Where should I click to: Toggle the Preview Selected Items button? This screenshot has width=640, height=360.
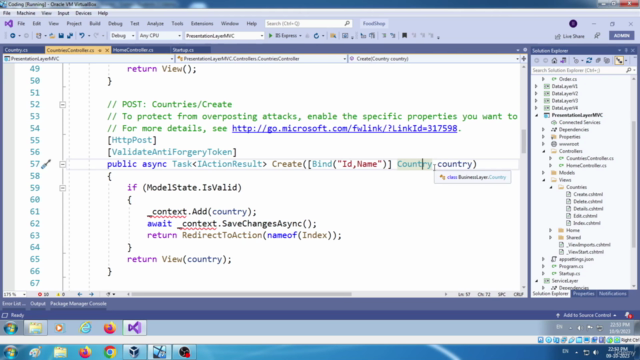click(x=619, y=60)
